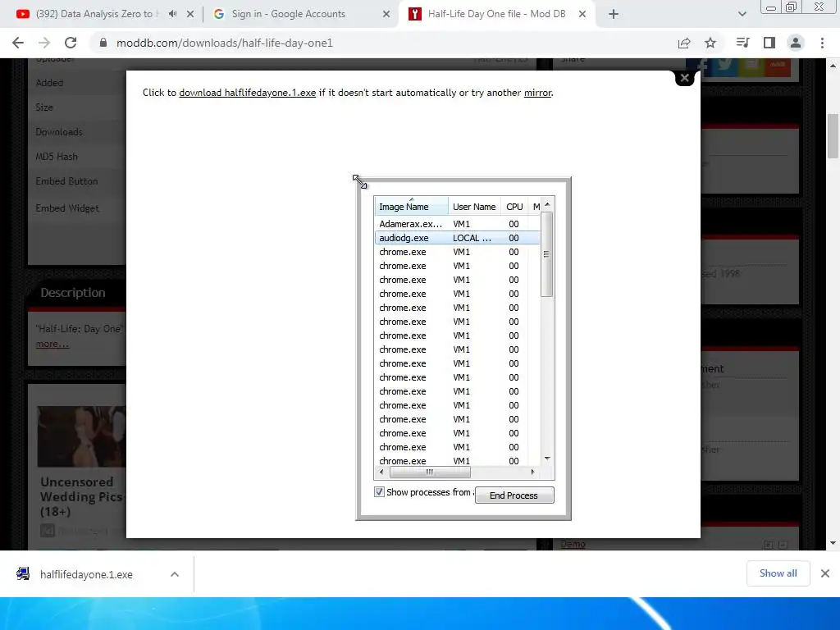Viewport: 840px width, 630px height.
Task: Toggle the Chrome side panel icon
Action: (x=769, y=43)
